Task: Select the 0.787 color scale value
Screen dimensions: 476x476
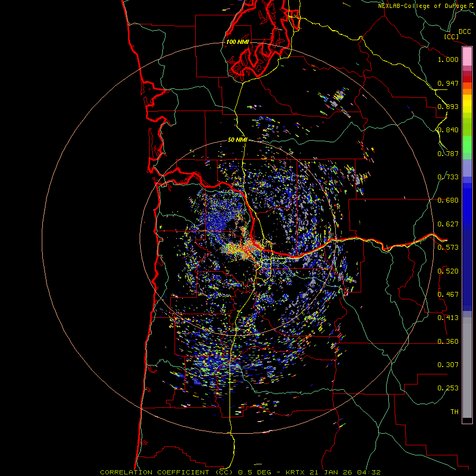Action: click(x=448, y=153)
